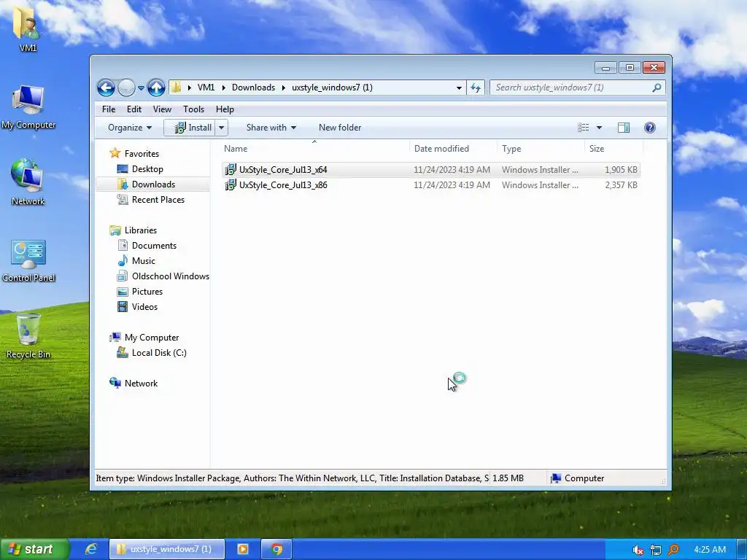Open the Recycle Bin desktop icon
Screen dimensions: 747x560
point(28,336)
